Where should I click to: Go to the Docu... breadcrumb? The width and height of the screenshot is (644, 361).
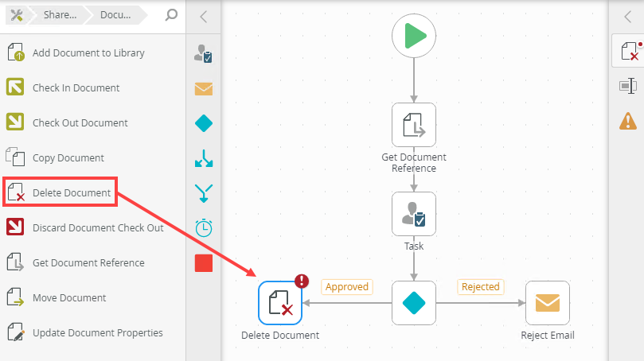(x=115, y=15)
